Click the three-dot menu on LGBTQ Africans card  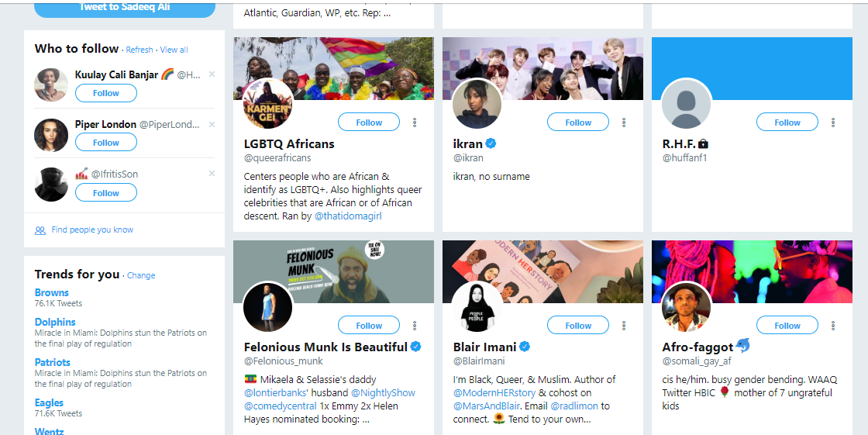click(415, 123)
